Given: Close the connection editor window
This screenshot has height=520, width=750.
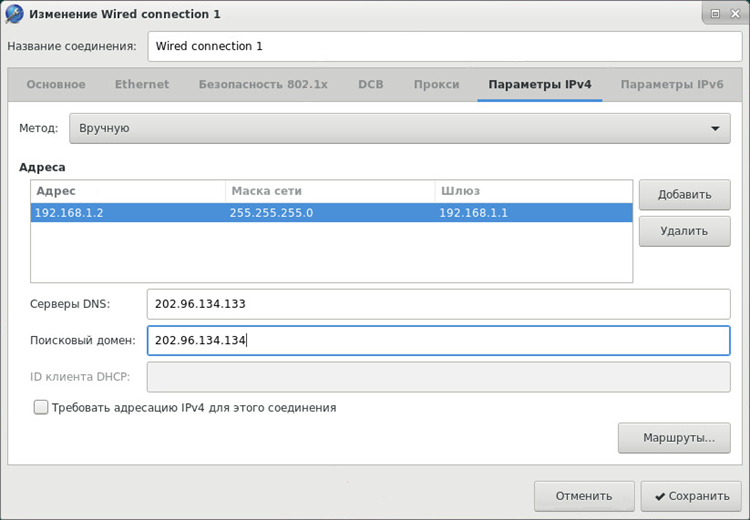Looking at the screenshot, I should pyautogui.click(x=734, y=14).
